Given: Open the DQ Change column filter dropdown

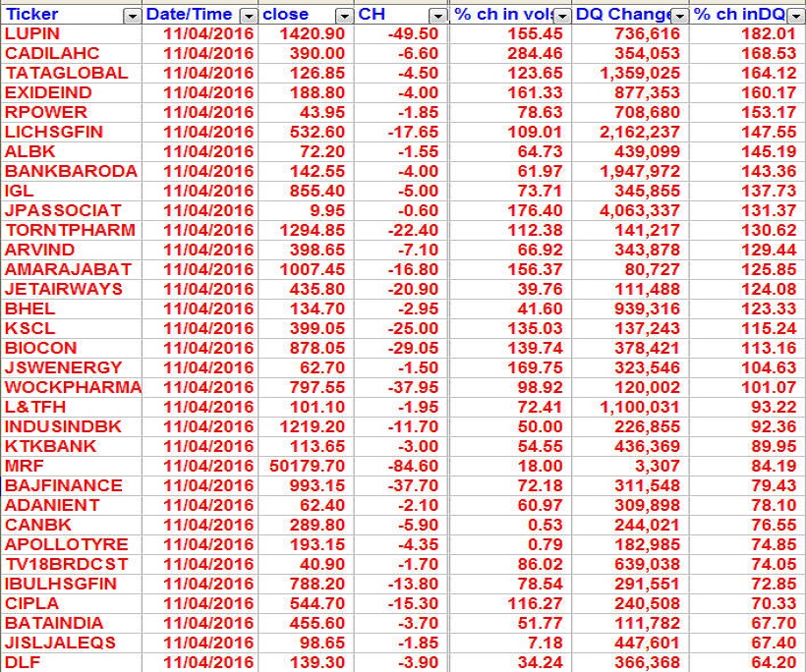Looking at the screenshot, I should point(679,16).
